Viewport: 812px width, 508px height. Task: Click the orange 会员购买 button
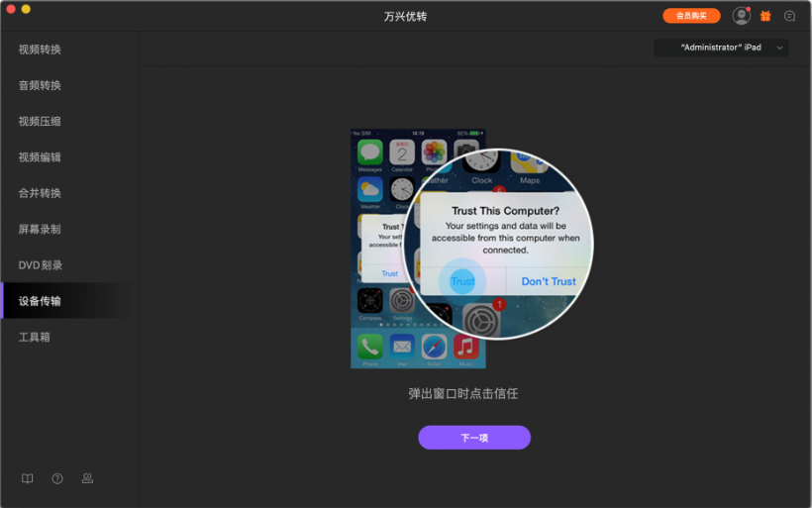tap(691, 16)
